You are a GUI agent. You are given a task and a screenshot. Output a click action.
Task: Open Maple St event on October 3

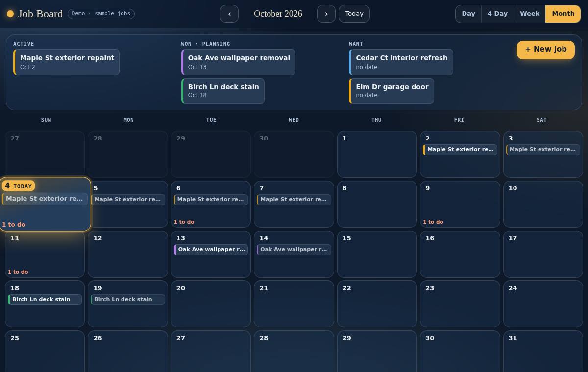543,150
